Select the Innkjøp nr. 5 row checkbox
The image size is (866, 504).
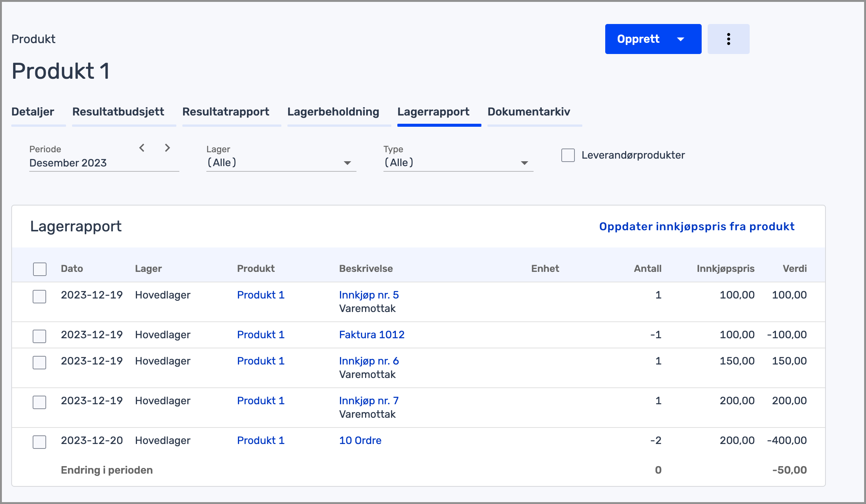click(x=39, y=296)
